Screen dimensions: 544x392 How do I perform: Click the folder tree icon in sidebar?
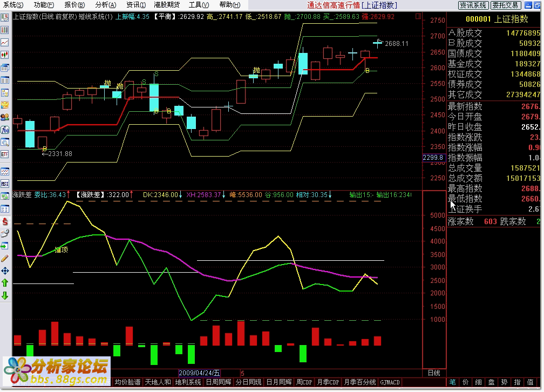point(5,93)
